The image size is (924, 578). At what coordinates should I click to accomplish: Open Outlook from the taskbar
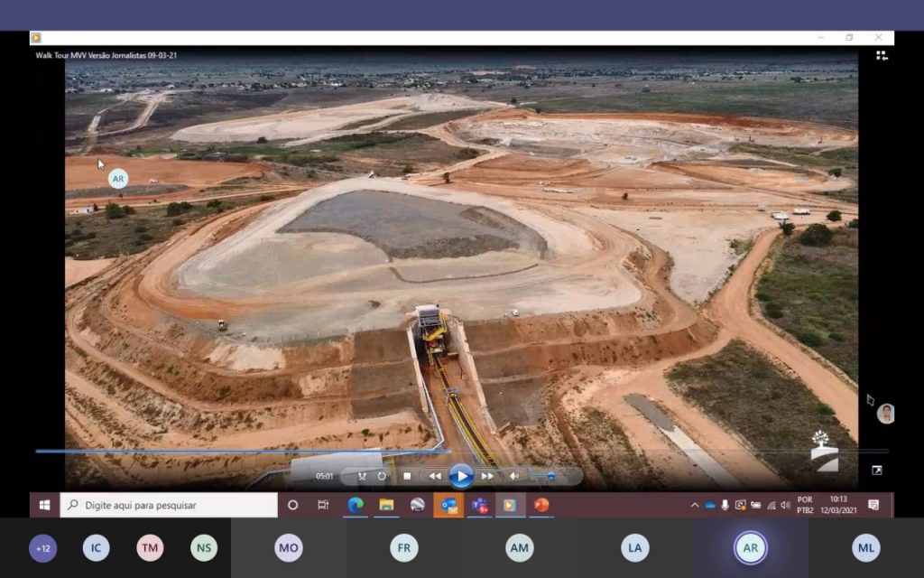pos(448,505)
